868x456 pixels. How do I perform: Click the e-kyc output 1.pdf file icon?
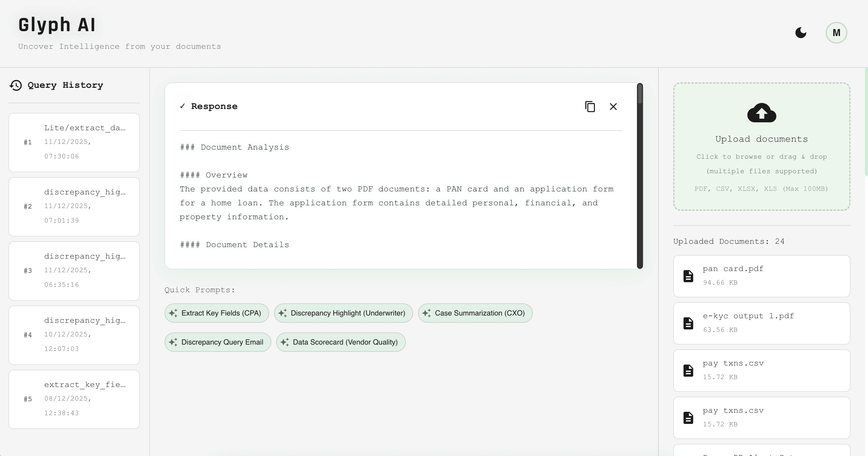(688, 323)
